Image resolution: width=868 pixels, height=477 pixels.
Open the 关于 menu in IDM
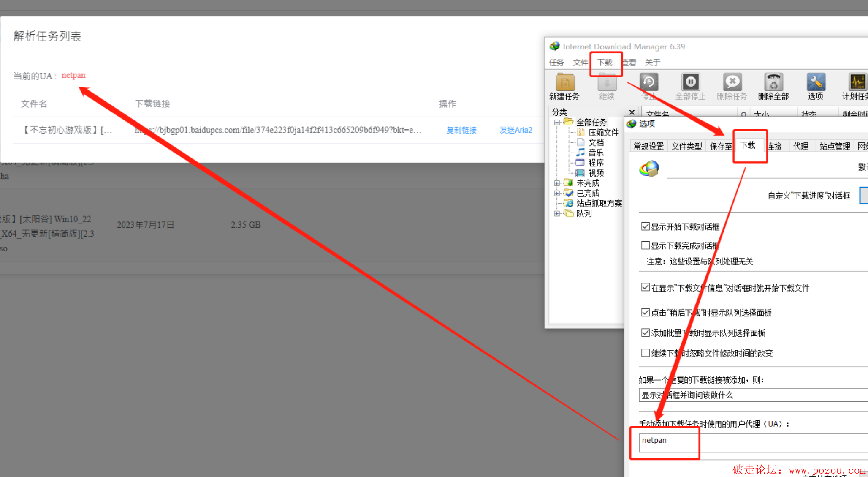[653, 63]
